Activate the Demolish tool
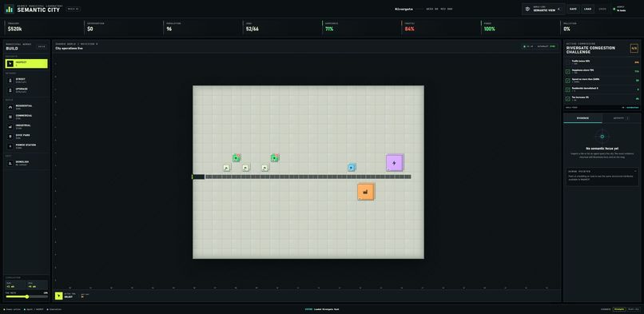This screenshot has height=314, width=644. [x=26, y=163]
